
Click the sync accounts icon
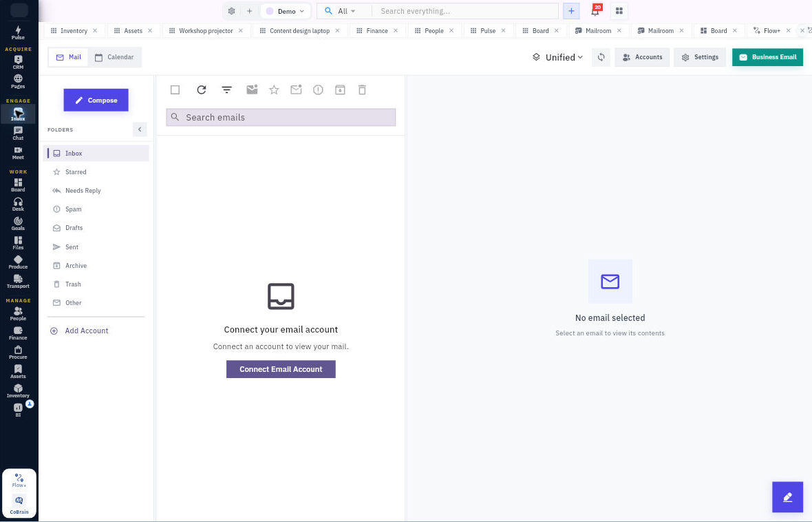601,57
